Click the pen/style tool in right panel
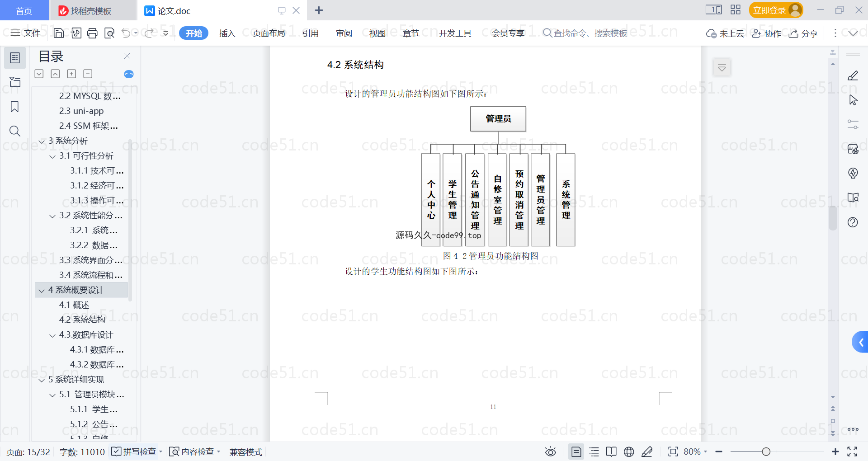This screenshot has width=868, height=461. pyautogui.click(x=853, y=75)
